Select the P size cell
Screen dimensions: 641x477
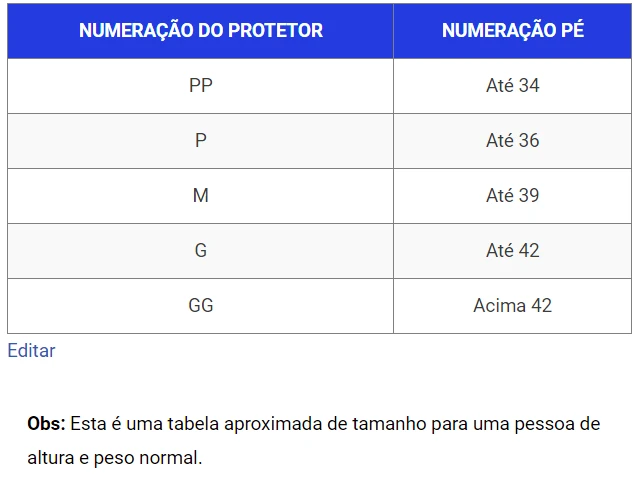pos(201,141)
